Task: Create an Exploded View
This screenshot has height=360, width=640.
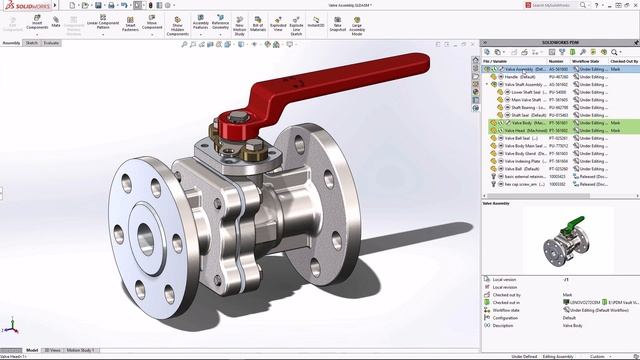Action: point(278,24)
